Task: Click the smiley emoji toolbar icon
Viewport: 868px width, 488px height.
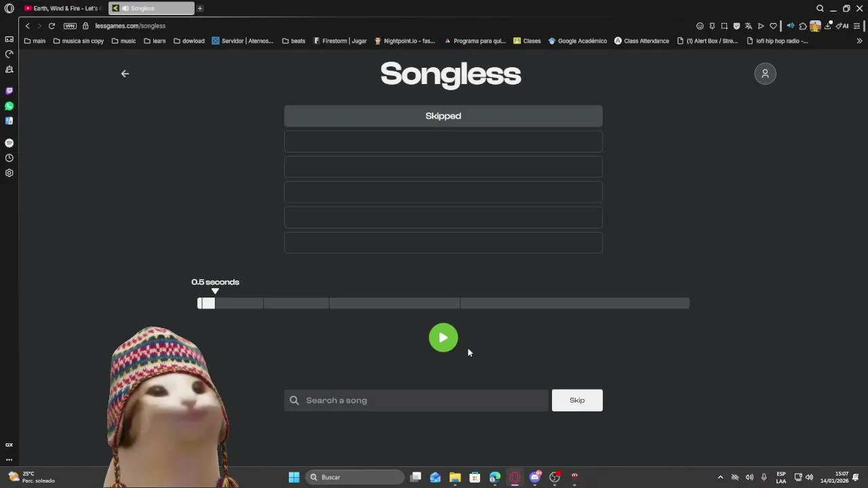Action: 700,26
